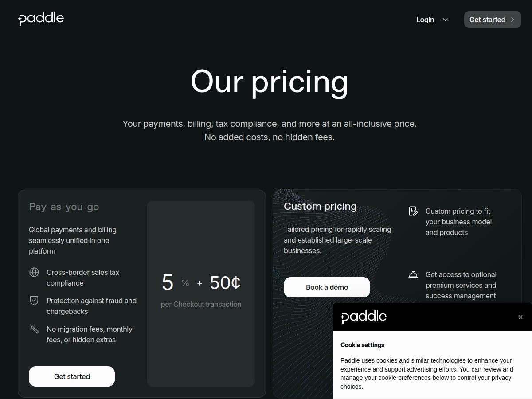Select the Login menu item
Viewport: 532px width, 399px height.
coord(425,20)
